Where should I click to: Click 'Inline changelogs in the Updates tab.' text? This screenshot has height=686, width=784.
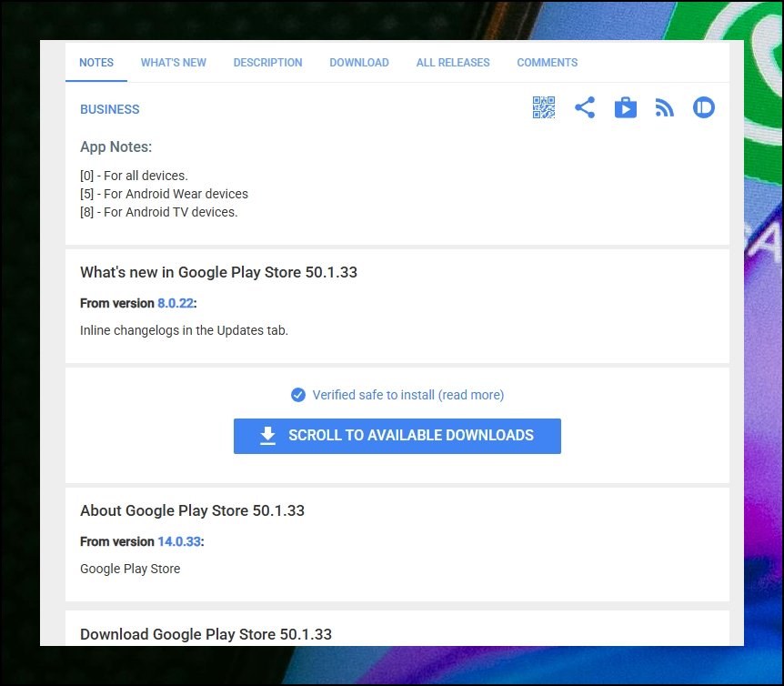[x=184, y=330]
